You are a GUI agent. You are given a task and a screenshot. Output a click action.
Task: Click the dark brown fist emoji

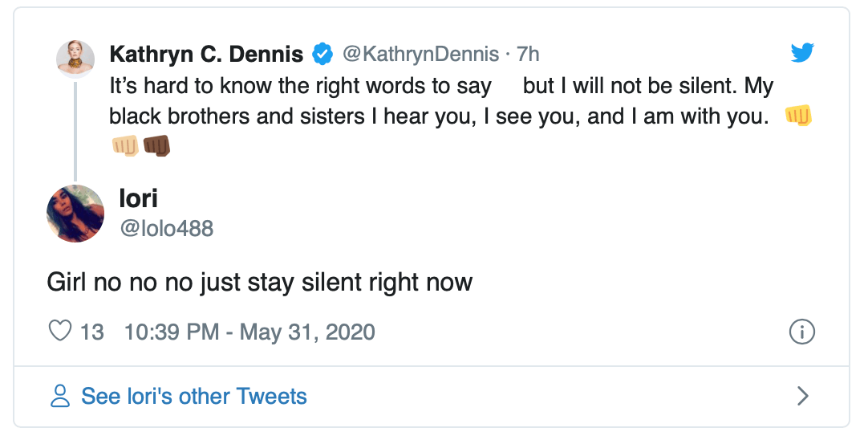(x=156, y=145)
